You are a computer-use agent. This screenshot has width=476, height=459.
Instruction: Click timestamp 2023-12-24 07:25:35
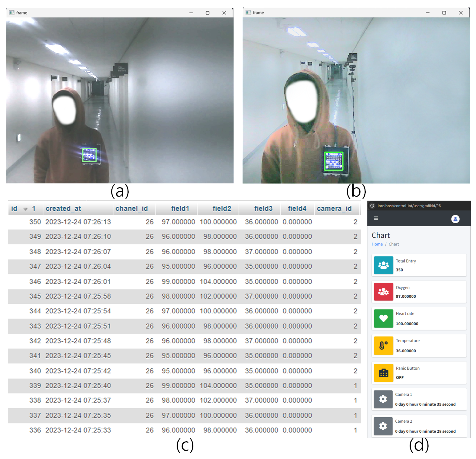click(x=78, y=415)
